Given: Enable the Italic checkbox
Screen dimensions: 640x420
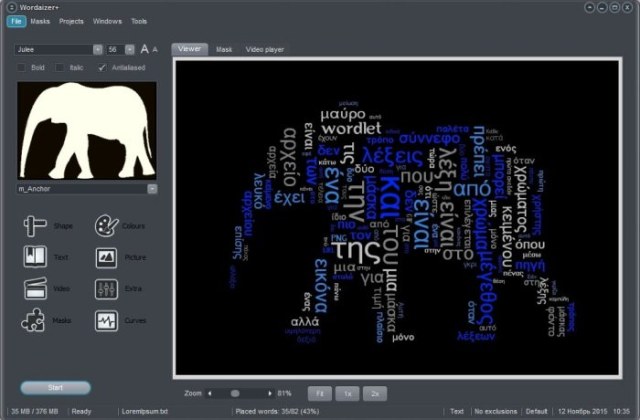Looking at the screenshot, I should [x=59, y=68].
